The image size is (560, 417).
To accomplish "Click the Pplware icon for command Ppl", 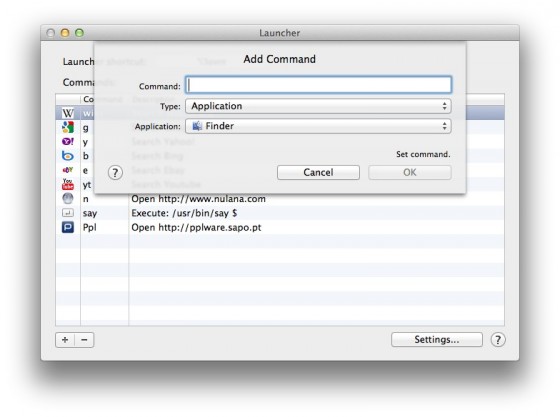I will (x=68, y=227).
